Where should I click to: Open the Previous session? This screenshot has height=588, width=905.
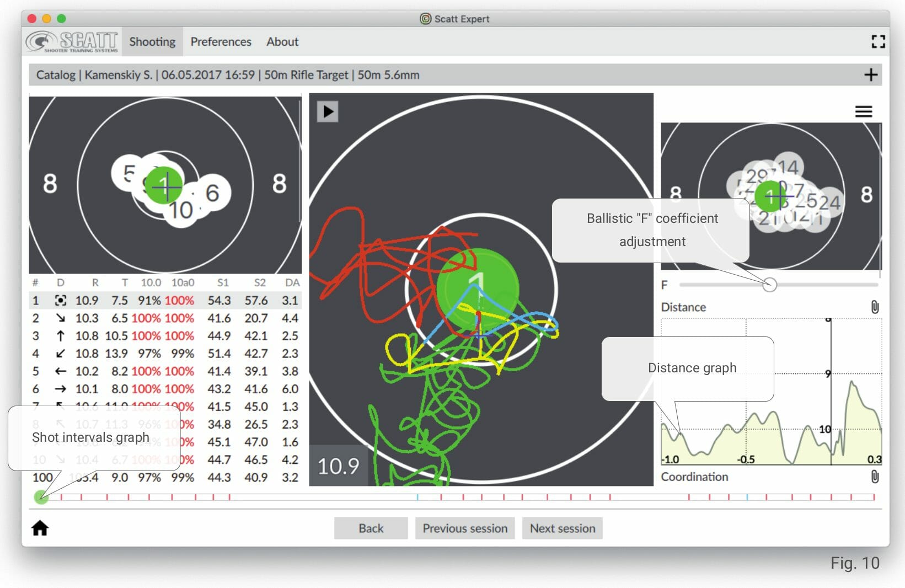[x=465, y=528]
